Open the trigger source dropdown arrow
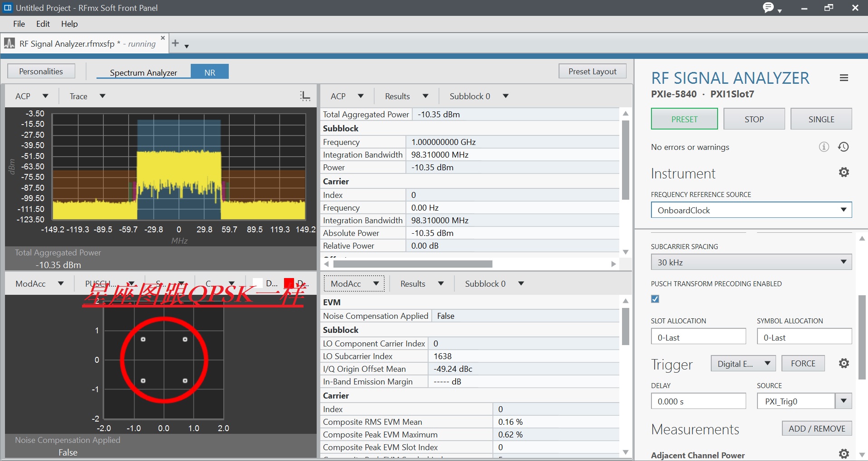The width and height of the screenshot is (868, 461). point(843,401)
